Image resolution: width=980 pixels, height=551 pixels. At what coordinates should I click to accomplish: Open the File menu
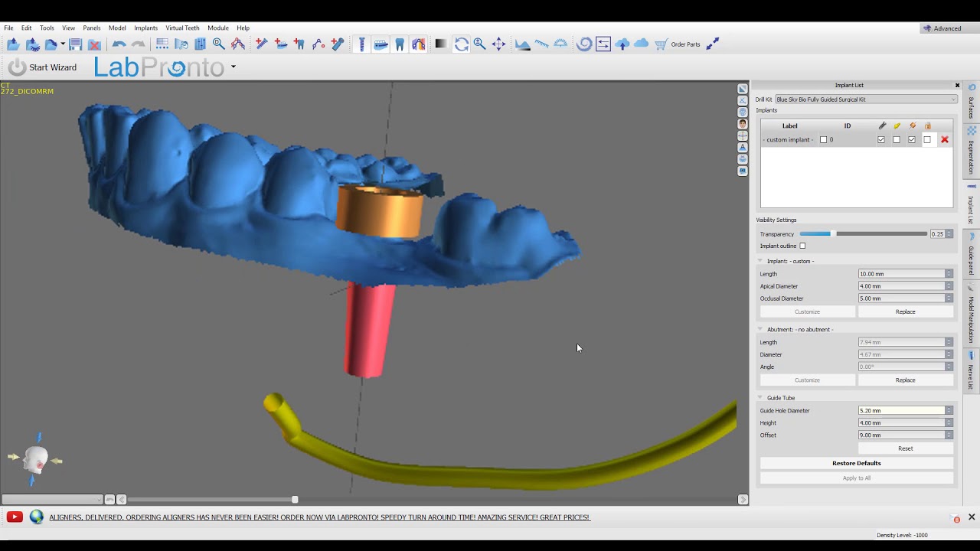point(8,28)
